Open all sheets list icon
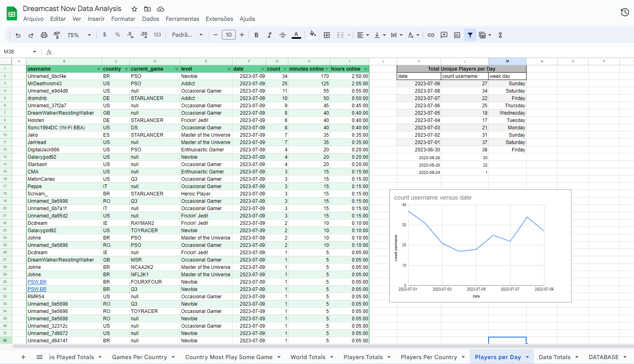This screenshot has height=364, width=634. click(x=40, y=357)
